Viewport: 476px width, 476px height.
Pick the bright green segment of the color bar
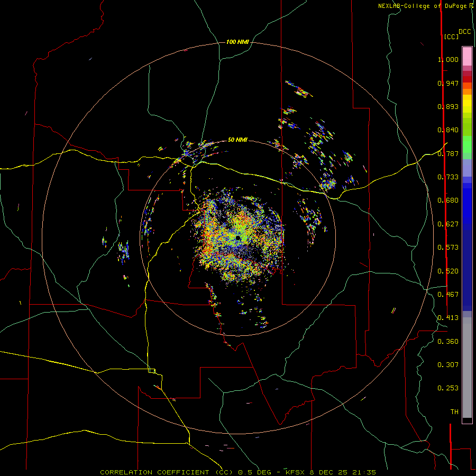pyautogui.click(x=467, y=144)
